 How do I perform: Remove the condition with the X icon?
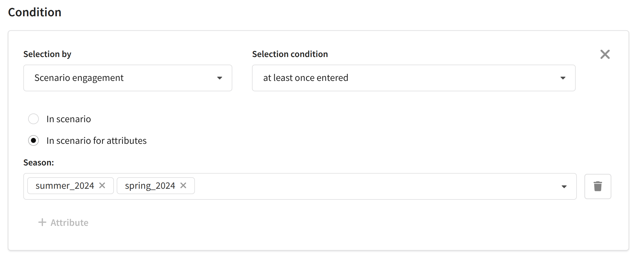(x=605, y=54)
